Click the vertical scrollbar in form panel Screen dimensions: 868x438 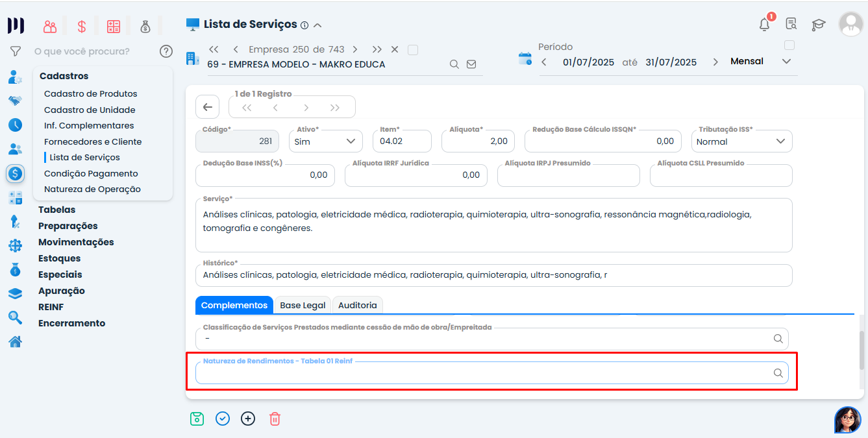(862, 350)
